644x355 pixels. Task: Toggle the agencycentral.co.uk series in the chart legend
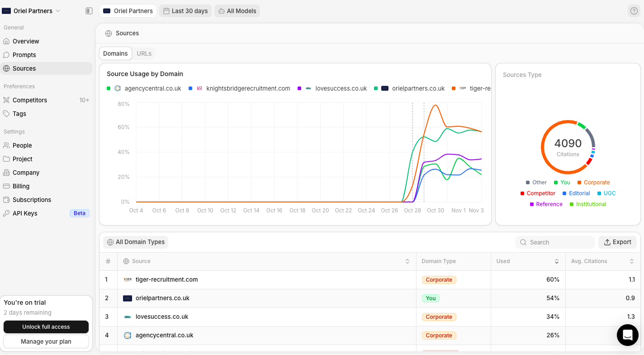pyautogui.click(x=153, y=88)
